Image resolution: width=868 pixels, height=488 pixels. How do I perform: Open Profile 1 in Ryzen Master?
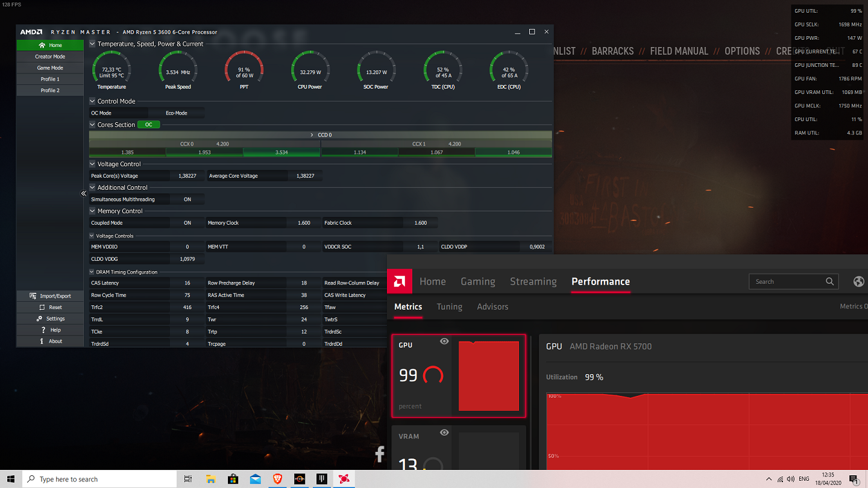pos(50,79)
